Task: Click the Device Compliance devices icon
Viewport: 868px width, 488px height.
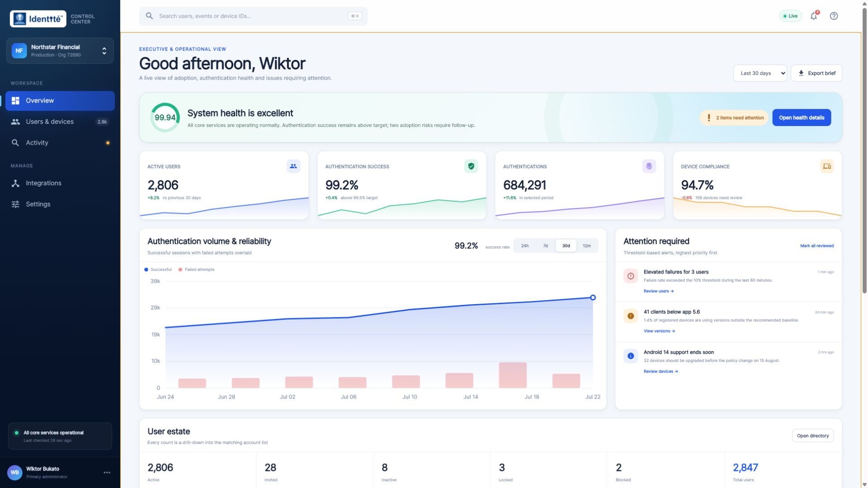Action: click(x=827, y=166)
